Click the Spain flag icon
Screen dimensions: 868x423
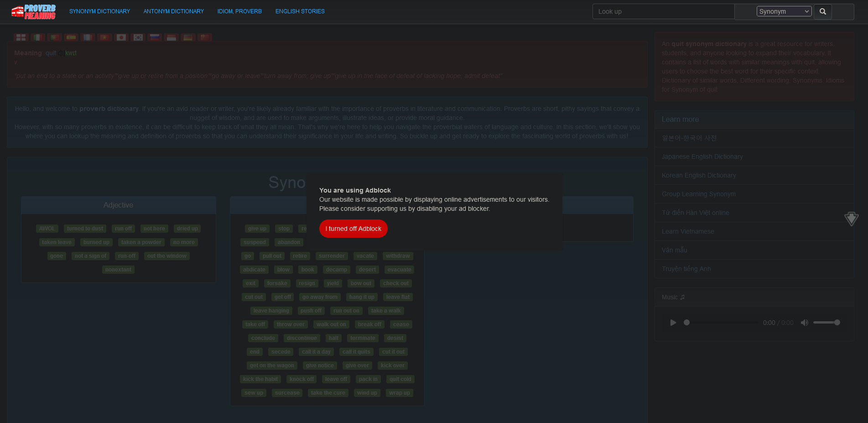coord(71,37)
